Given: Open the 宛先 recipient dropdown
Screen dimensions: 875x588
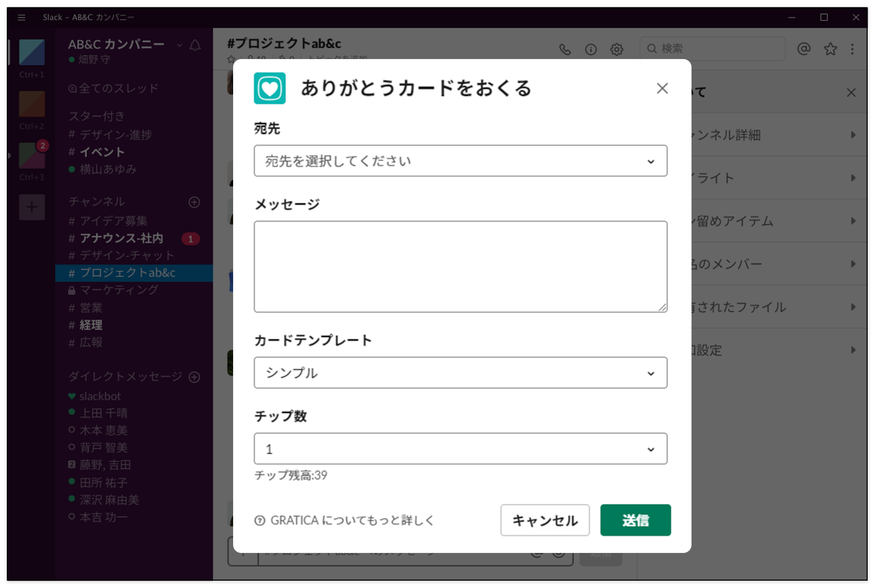Looking at the screenshot, I should [460, 161].
